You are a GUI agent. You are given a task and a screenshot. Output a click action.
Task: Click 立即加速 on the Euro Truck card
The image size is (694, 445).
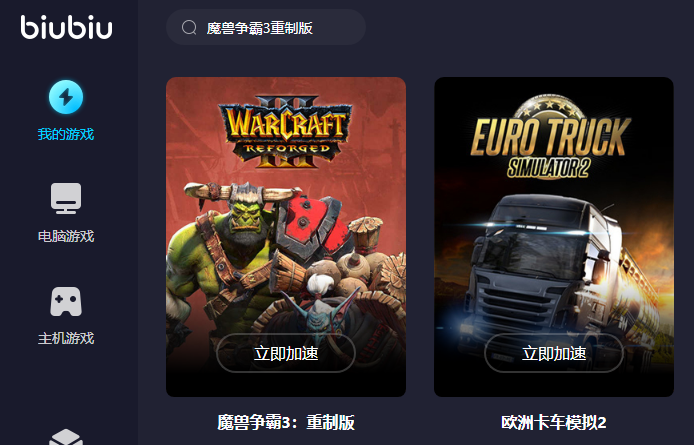point(554,353)
